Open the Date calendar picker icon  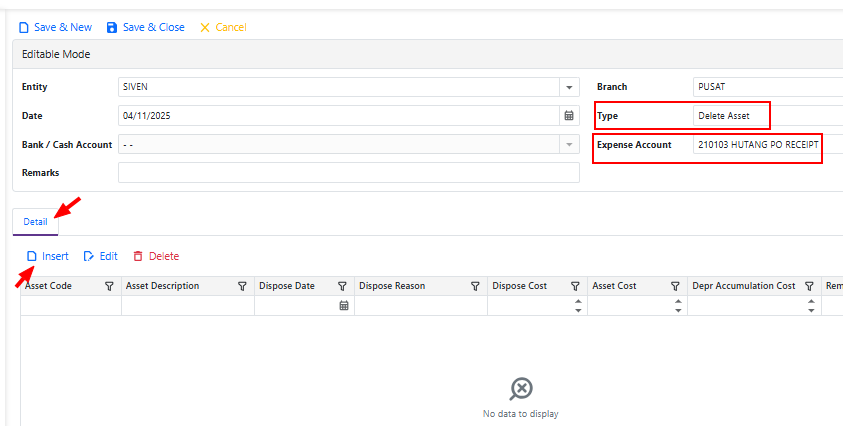[x=569, y=116]
